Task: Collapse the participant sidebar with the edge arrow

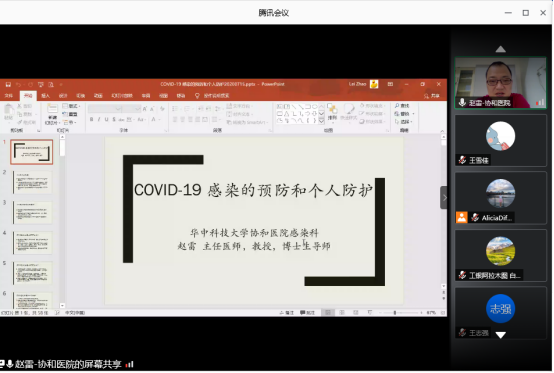Action: pos(444,197)
